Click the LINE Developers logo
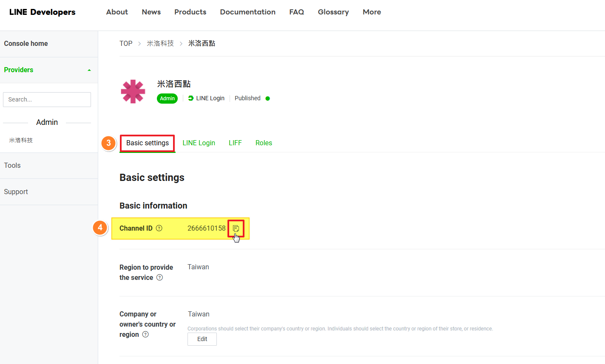The image size is (605, 364). point(42,12)
